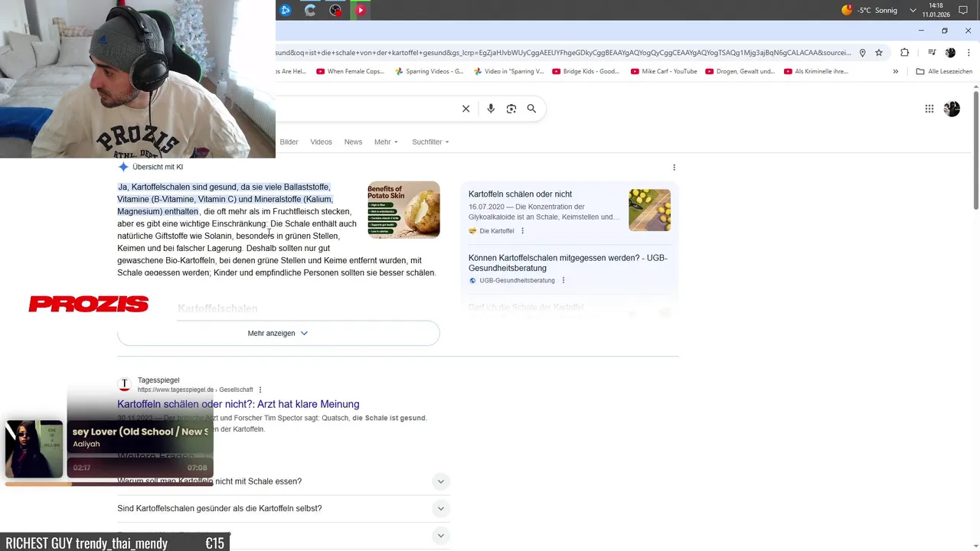Open 'Sparring Videos - G...' bookmark

point(430,71)
